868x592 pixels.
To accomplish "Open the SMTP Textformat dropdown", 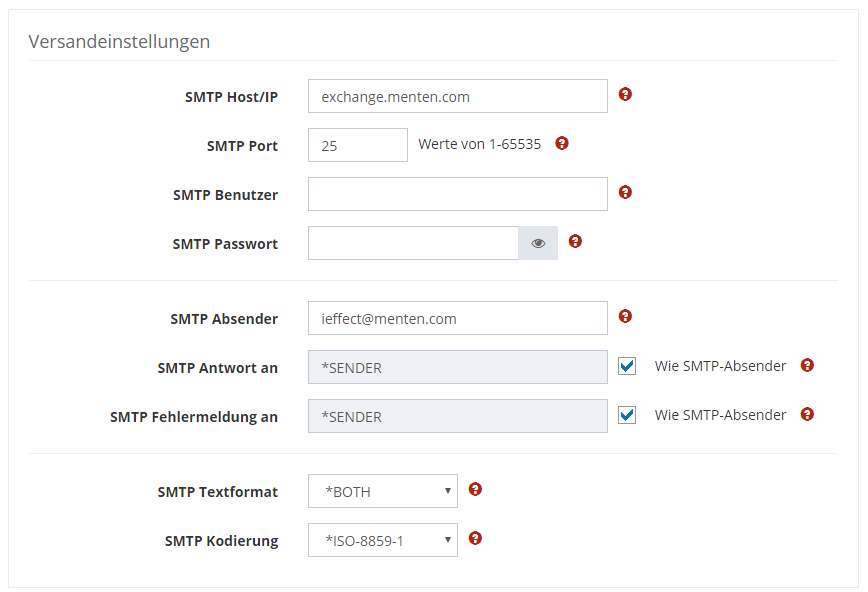I will 382,491.
